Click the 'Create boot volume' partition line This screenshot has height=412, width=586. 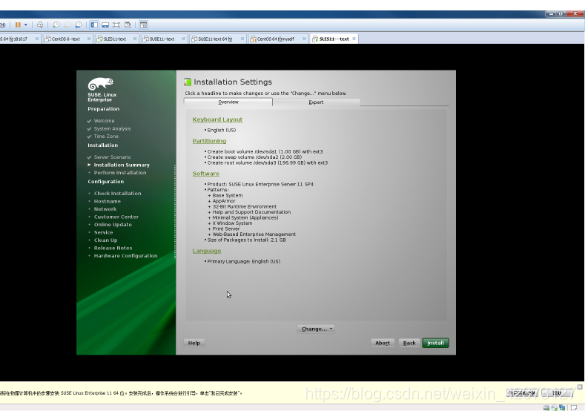tap(265, 152)
